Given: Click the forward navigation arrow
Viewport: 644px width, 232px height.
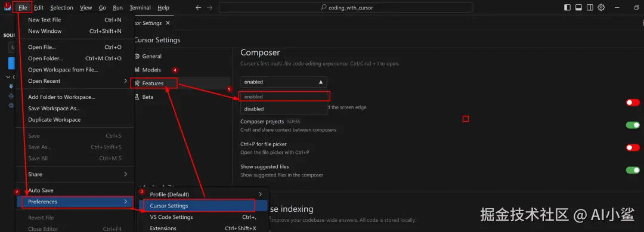Looking at the screenshot, I should pyautogui.click(x=210, y=7).
